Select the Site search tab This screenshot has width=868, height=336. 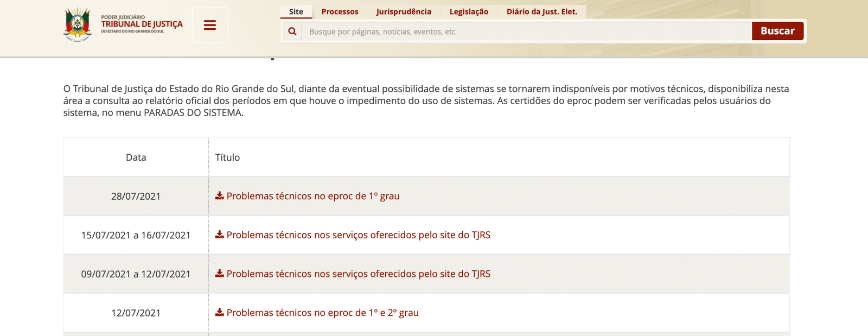[296, 11]
